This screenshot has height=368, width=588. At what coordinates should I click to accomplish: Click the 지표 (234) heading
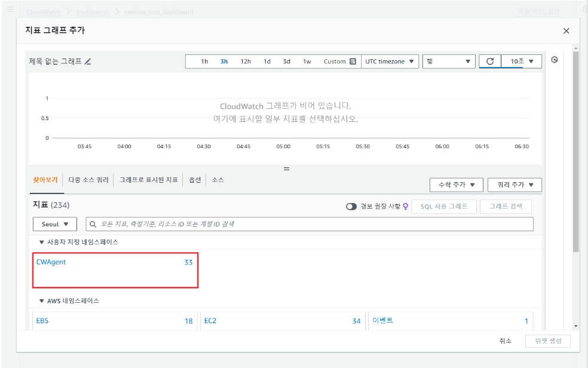tap(51, 205)
